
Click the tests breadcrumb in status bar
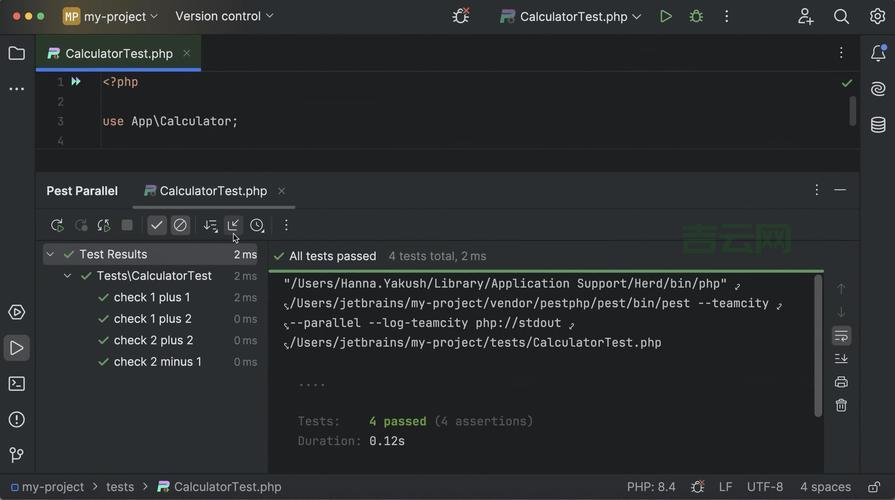click(x=120, y=487)
